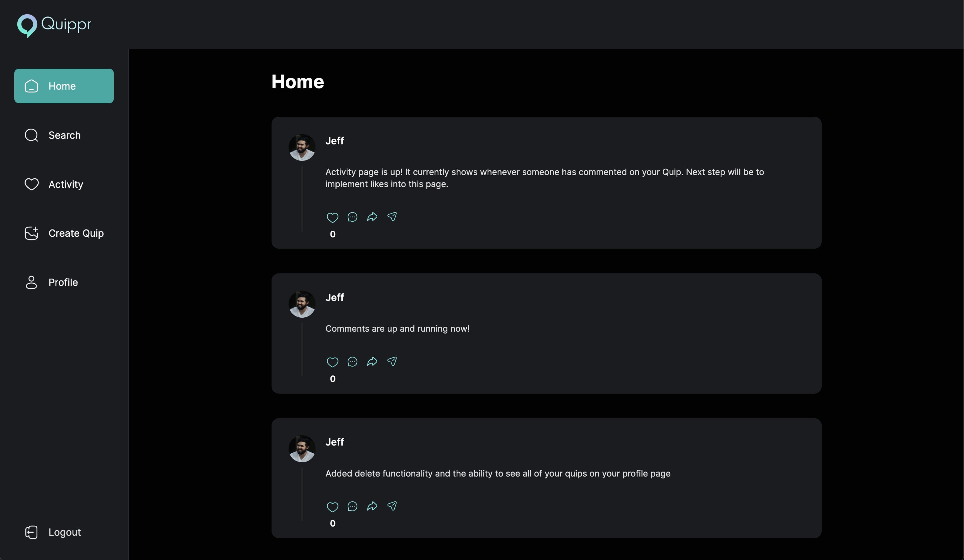Open the Activity page in sidebar
Screen dimensions: 964x560
64,184
